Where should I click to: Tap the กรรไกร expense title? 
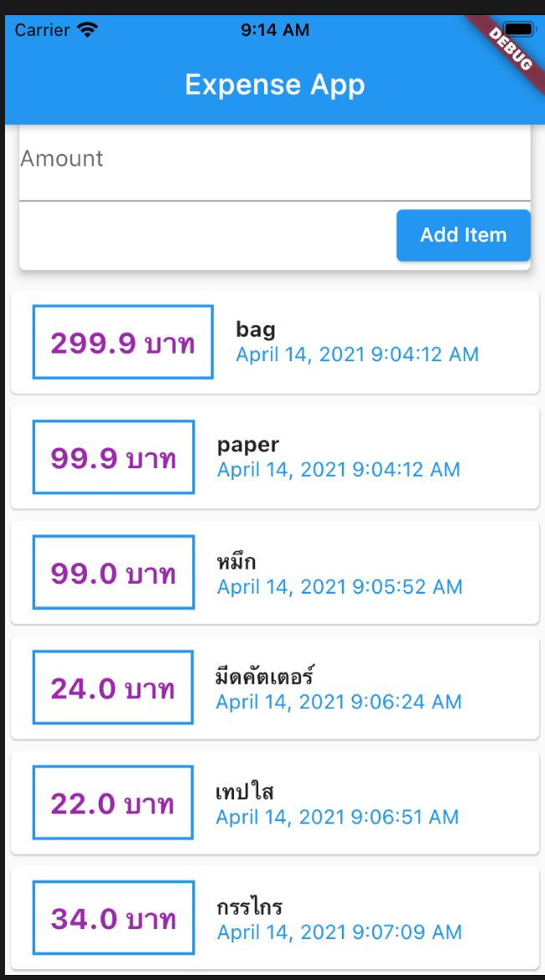point(249,906)
